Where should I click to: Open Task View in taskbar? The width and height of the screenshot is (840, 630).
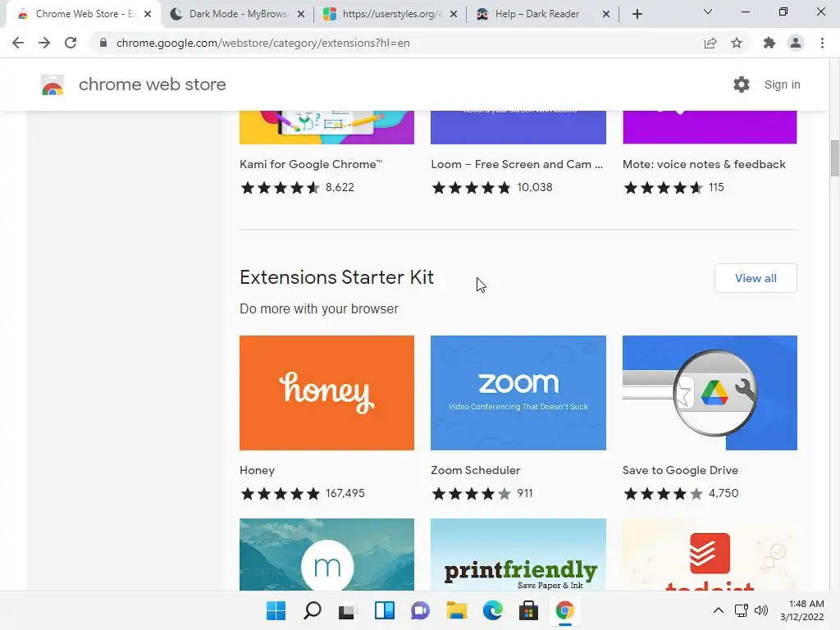(x=347, y=610)
